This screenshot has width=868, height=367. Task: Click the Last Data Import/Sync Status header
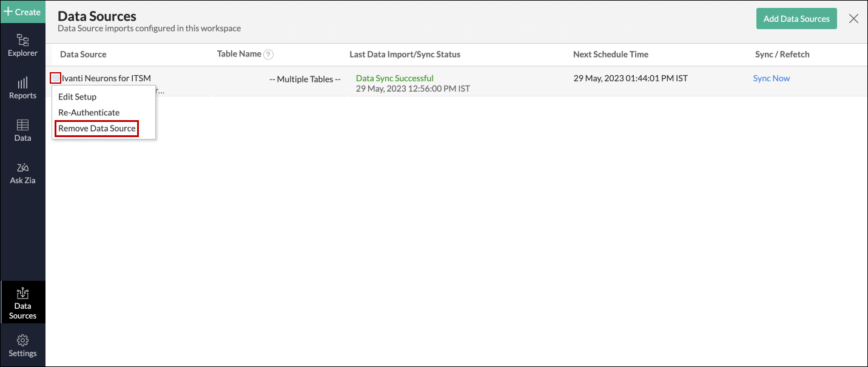click(x=405, y=54)
